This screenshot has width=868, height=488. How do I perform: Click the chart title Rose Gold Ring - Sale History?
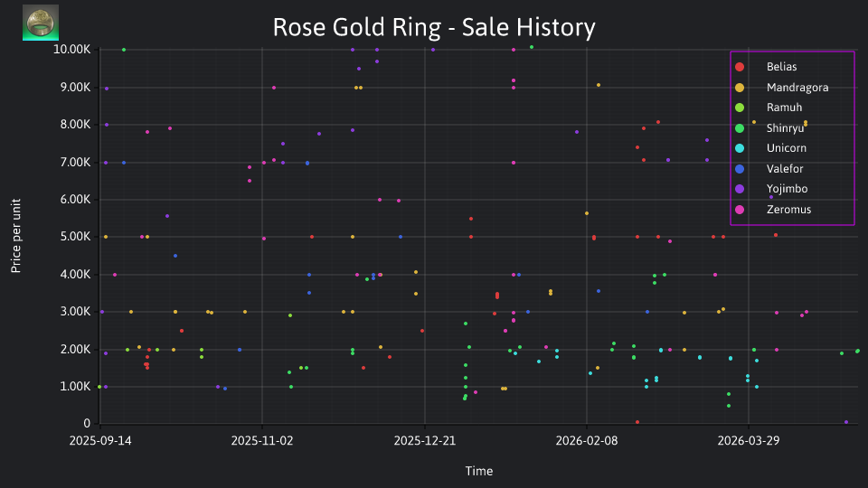434,27
